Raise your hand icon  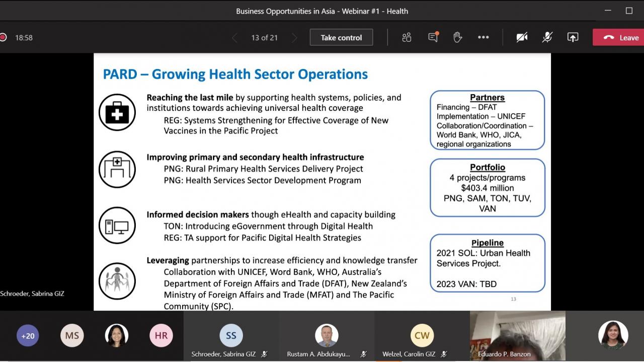[457, 37]
